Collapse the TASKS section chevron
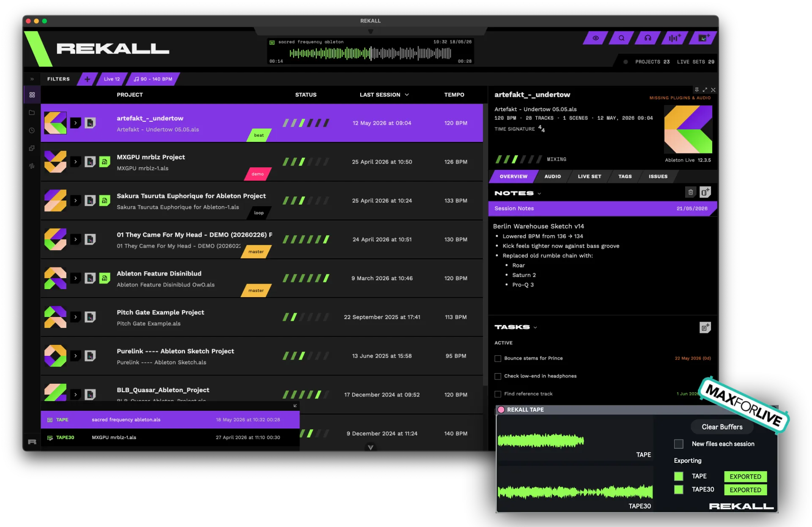Screen dimensions: 812x527 535,328
